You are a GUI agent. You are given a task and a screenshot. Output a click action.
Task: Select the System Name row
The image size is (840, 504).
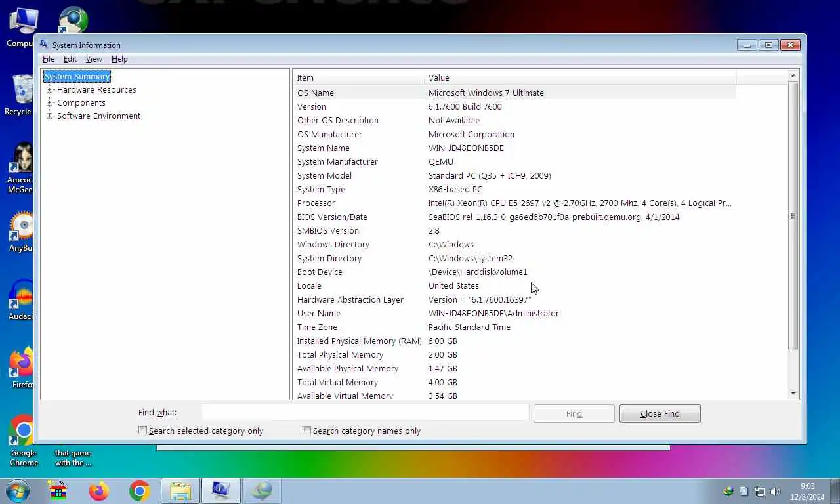(514, 148)
